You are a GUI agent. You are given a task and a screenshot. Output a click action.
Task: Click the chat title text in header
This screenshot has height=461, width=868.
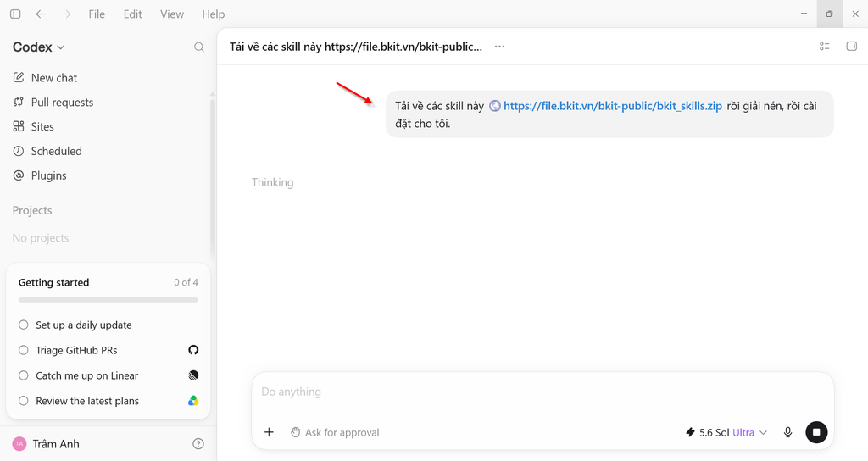coord(356,47)
